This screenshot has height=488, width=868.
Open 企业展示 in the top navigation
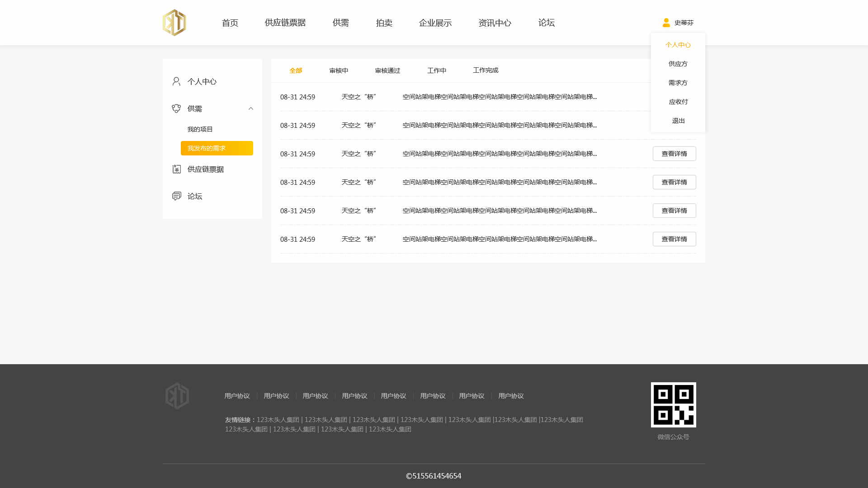click(x=435, y=23)
